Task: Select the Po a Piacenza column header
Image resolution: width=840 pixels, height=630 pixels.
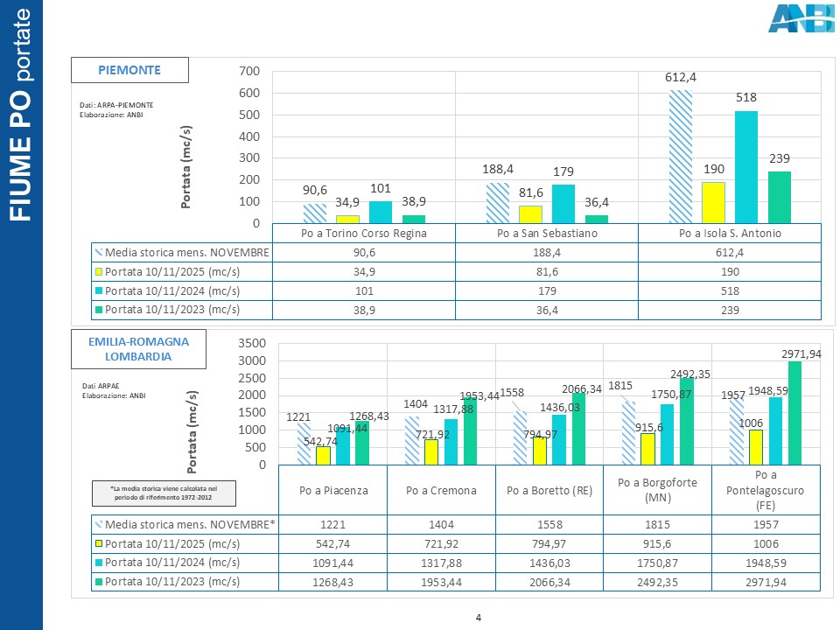Action: pos(332,491)
